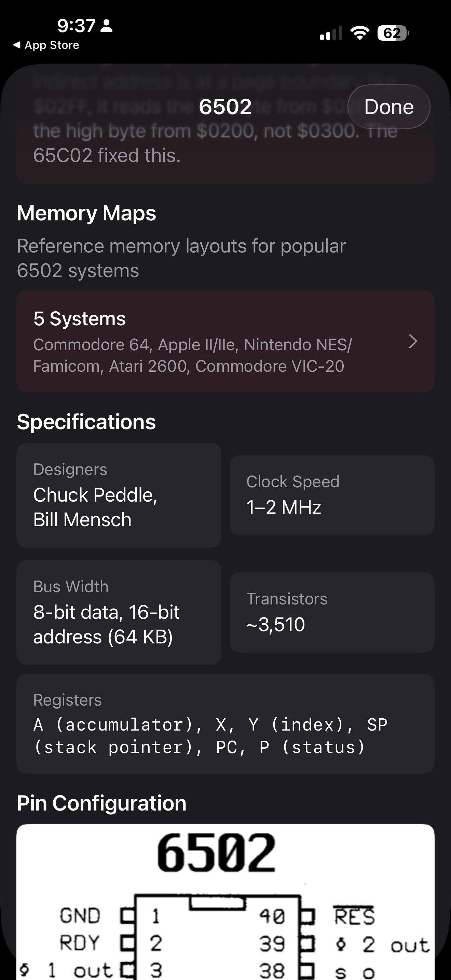The image size is (451, 980).
Task: Tap the Pin Configuration section heading
Action: coord(101,803)
